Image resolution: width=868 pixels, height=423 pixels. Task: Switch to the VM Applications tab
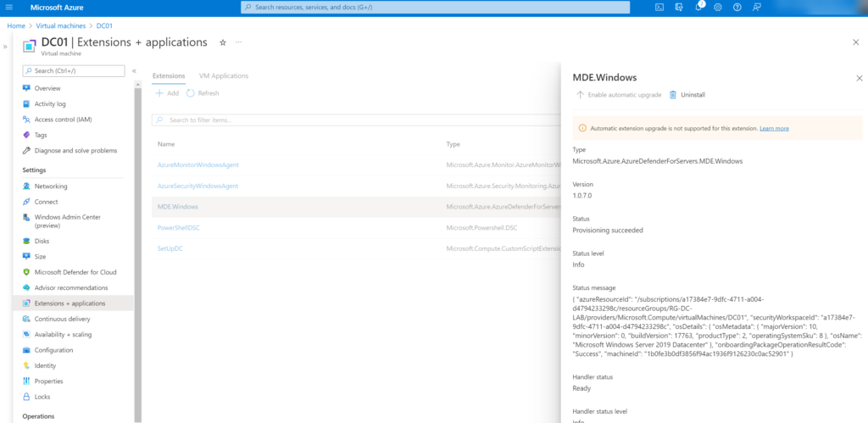tap(224, 75)
